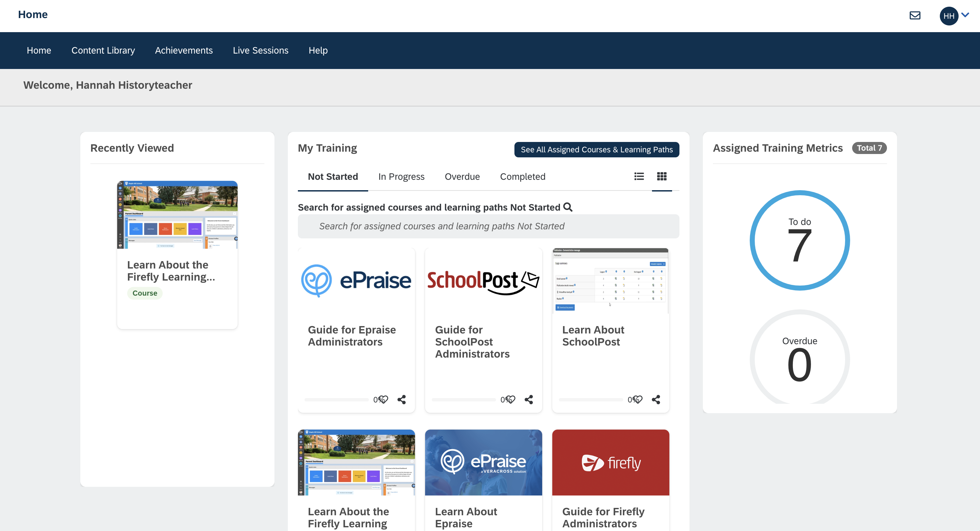The image size is (980, 531).
Task: Open ePraise logo course thumbnail
Action: pos(356,281)
